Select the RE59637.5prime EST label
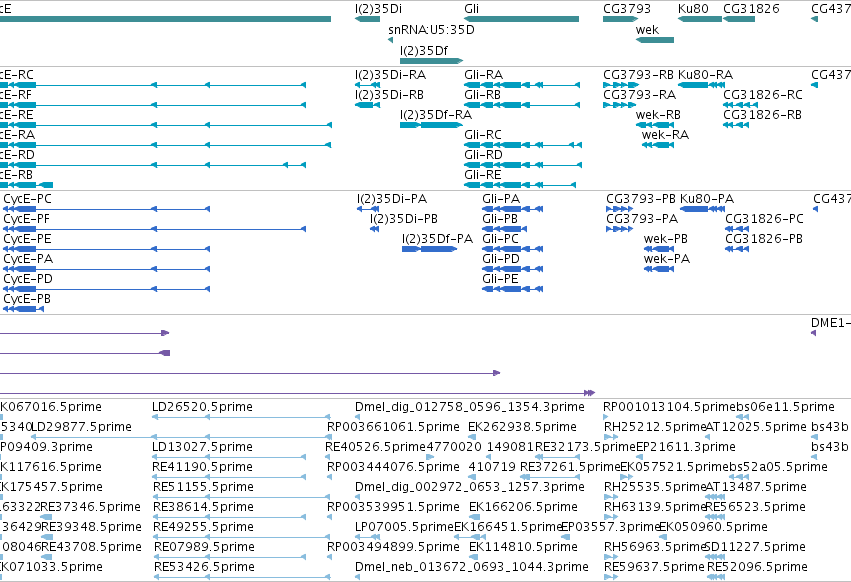The image size is (851, 582). click(654, 567)
